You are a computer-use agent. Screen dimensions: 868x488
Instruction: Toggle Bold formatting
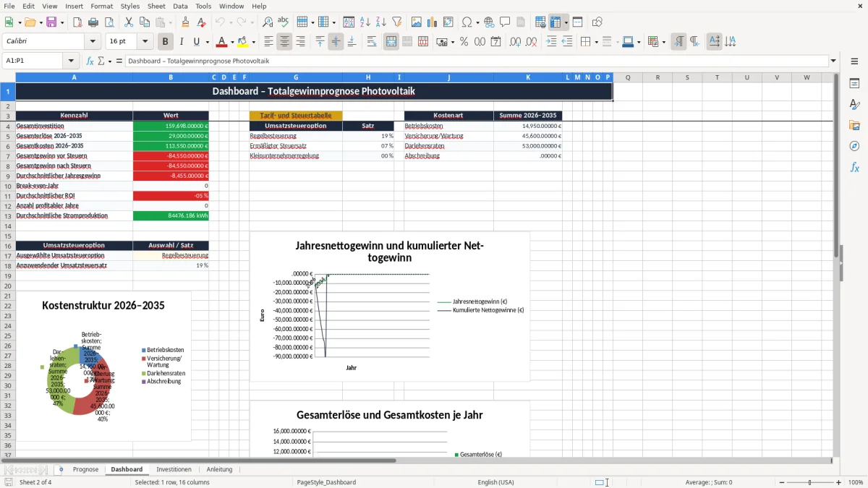[166, 42]
